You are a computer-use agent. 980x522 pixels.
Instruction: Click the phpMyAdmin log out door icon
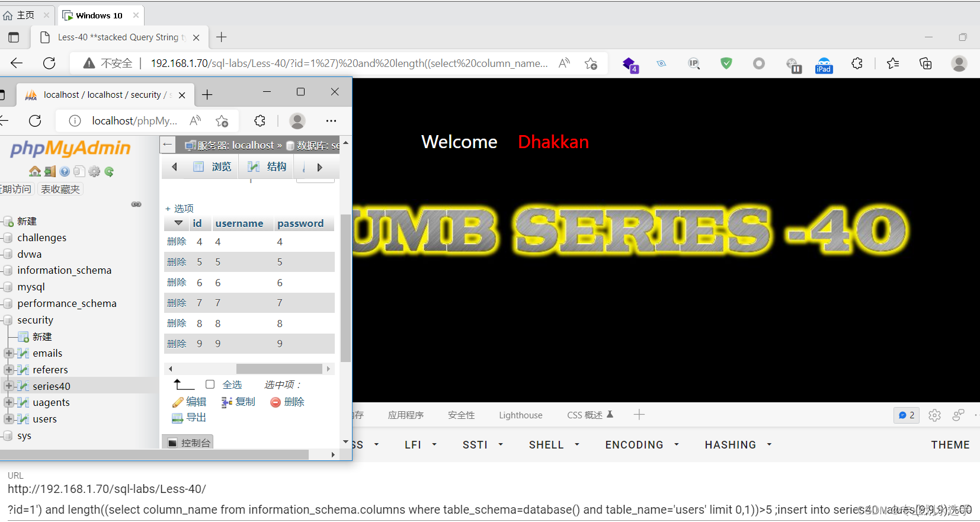pyautogui.click(x=50, y=171)
